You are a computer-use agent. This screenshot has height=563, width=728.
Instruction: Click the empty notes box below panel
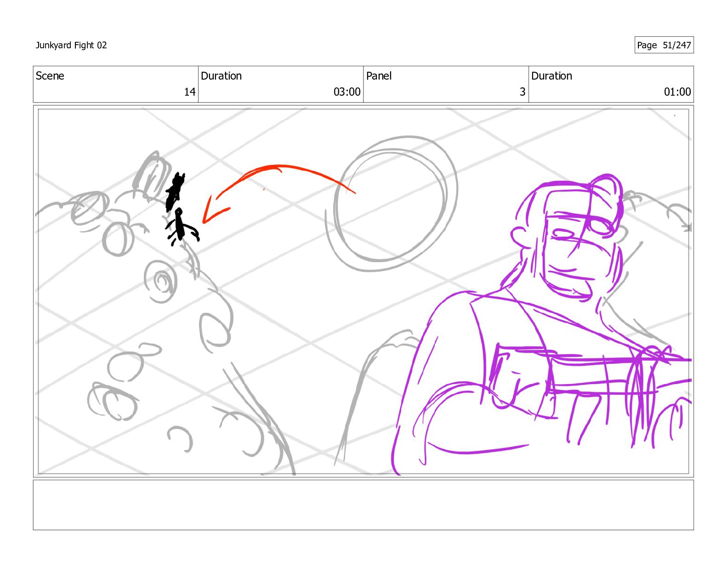tap(363, 505)
